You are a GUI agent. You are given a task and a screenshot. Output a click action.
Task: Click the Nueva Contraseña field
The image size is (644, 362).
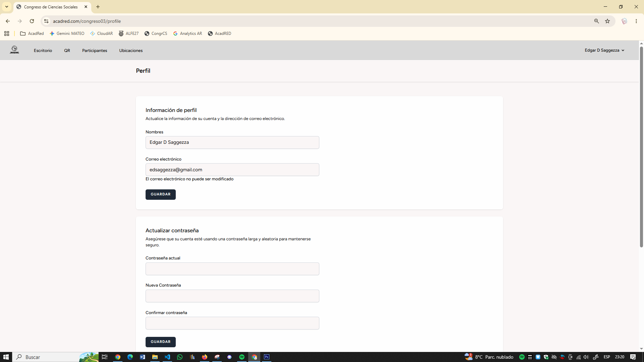pos(232,296)
